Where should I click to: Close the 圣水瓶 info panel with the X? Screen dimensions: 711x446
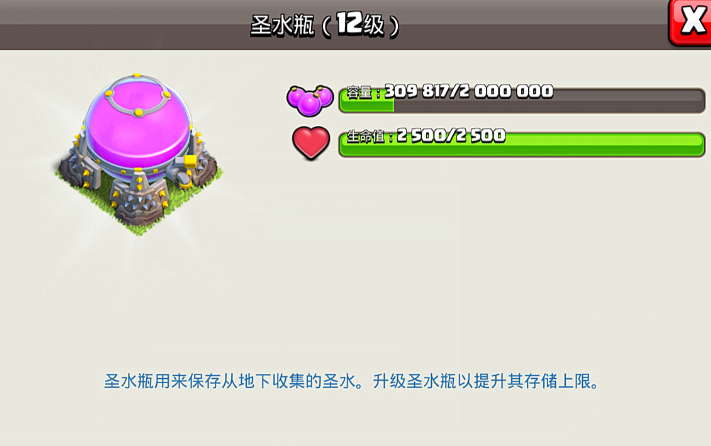[x=691, y=23]
